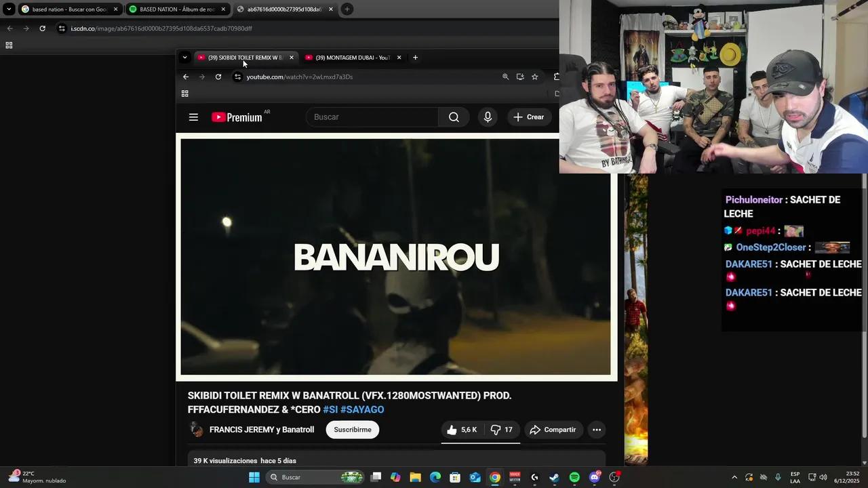The width and height of the screenshot is (868, 488).
Task: Close the SKIBIDI TOILET REMIX tab
Action: click(292, 58)
